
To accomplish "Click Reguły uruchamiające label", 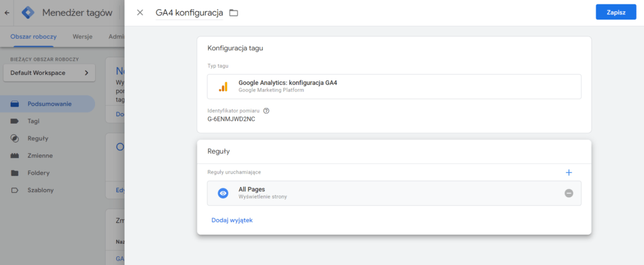I will click(x=234, y=172).
